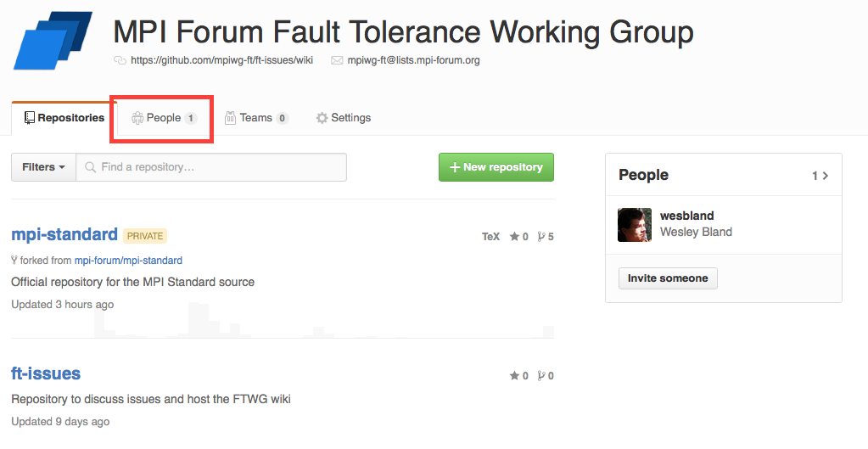Open the wiki URL link in the header
868x449 pixels.
(x=222, y=60)
